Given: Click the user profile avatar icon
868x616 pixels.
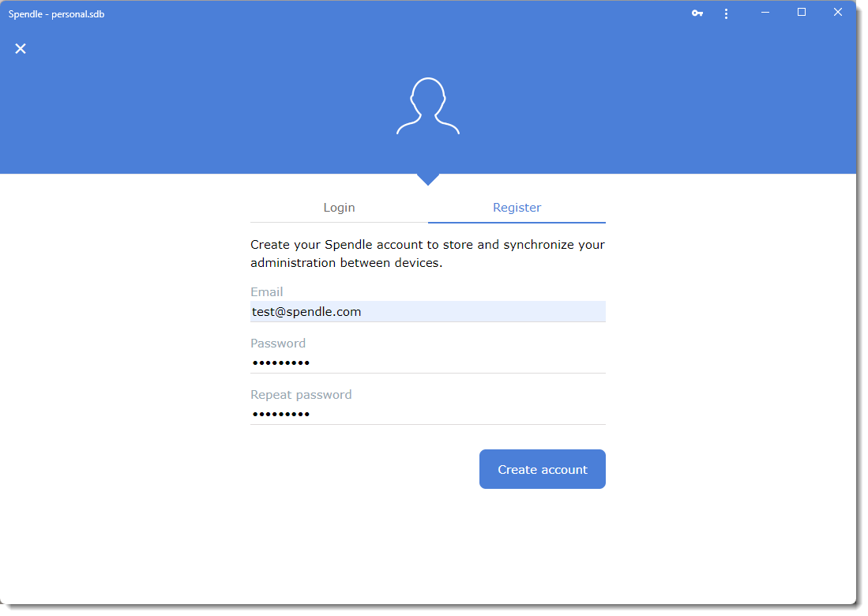Looking at the screenshot, I should tap(428, 106).
